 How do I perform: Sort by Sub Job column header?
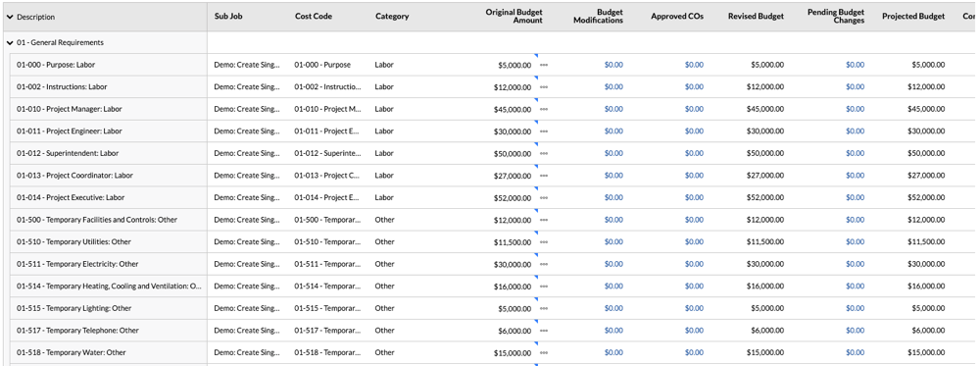click(228, 17)
